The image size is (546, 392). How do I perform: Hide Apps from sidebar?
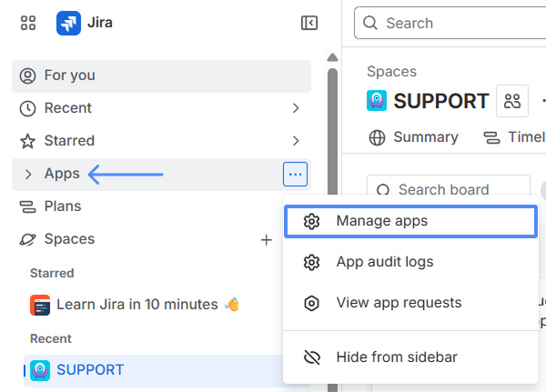click(396, 357)
